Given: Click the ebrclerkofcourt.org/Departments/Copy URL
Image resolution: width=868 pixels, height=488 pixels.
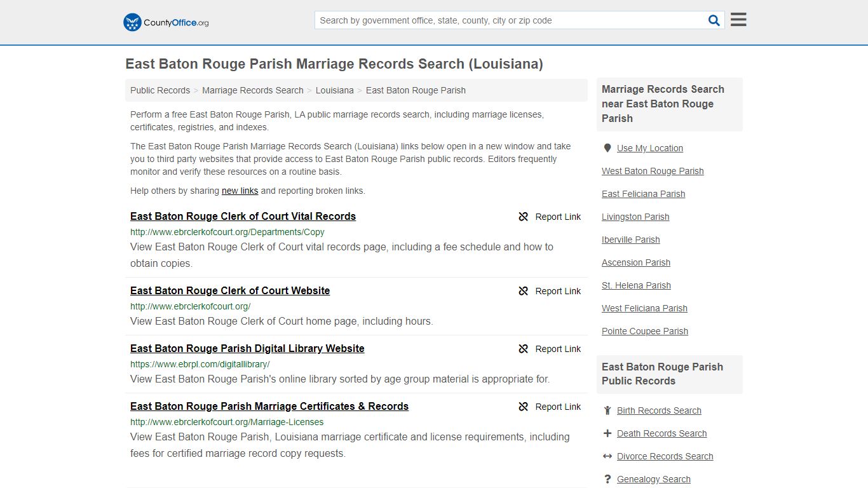Looking at the screenshot, I should point(227,232).
